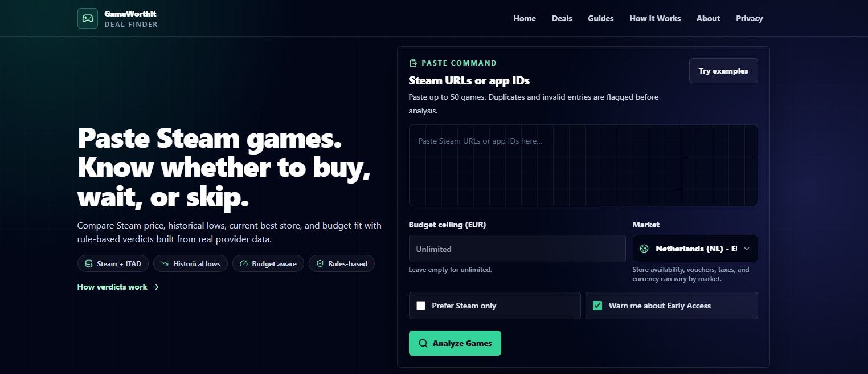Click the Paste Steam games headline
868x374 pixels.
[x=224, y=168]
